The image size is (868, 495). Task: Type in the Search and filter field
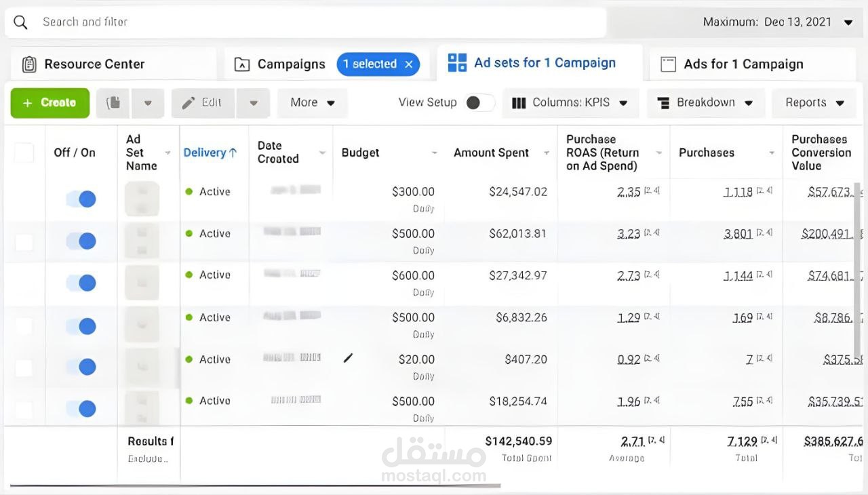click(x=319, y=22)
